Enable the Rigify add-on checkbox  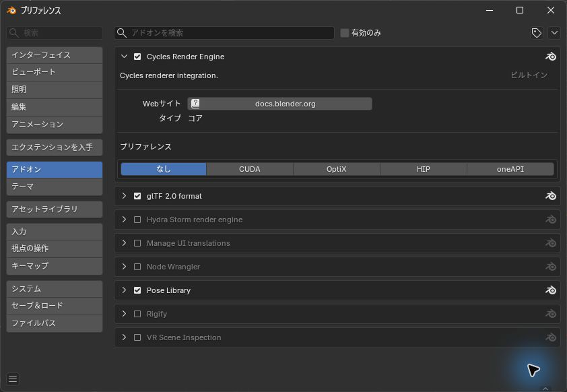pos(137,314)
